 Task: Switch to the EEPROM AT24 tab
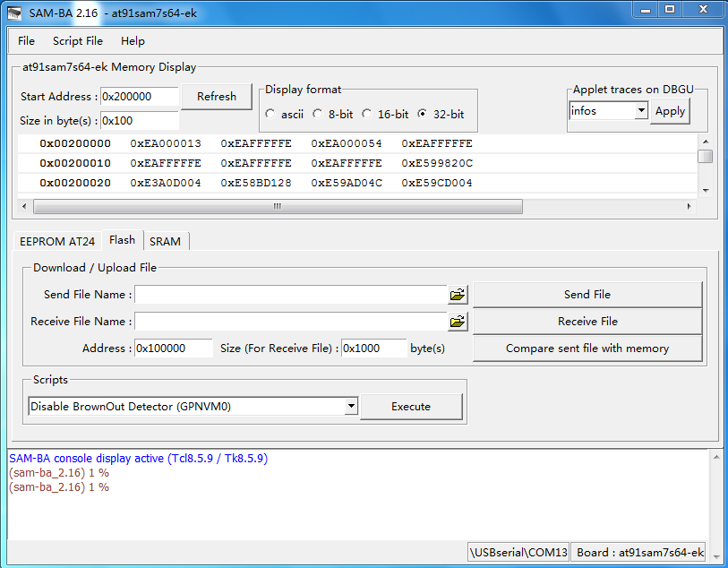[x=57, y=242]
